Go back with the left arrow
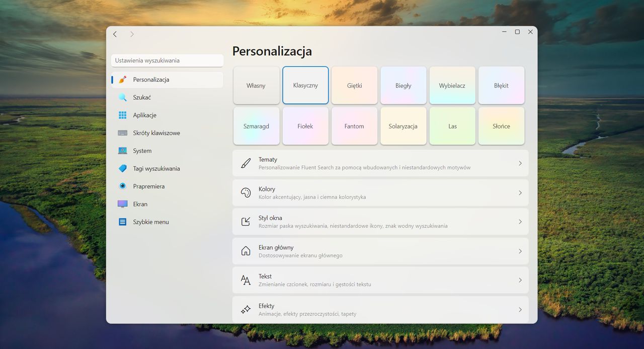The height and width of the screenshot is (349, 644). point(115,34)
